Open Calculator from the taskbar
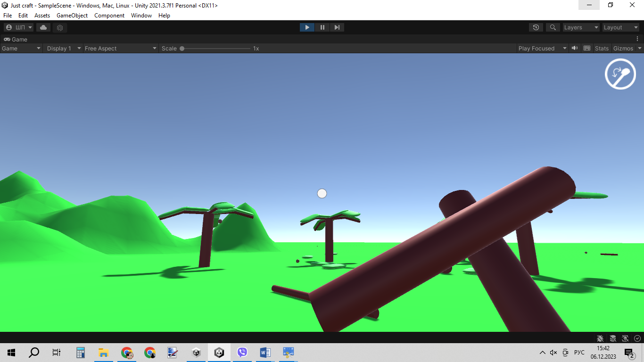The image size is (644, 362). point(81,353)
